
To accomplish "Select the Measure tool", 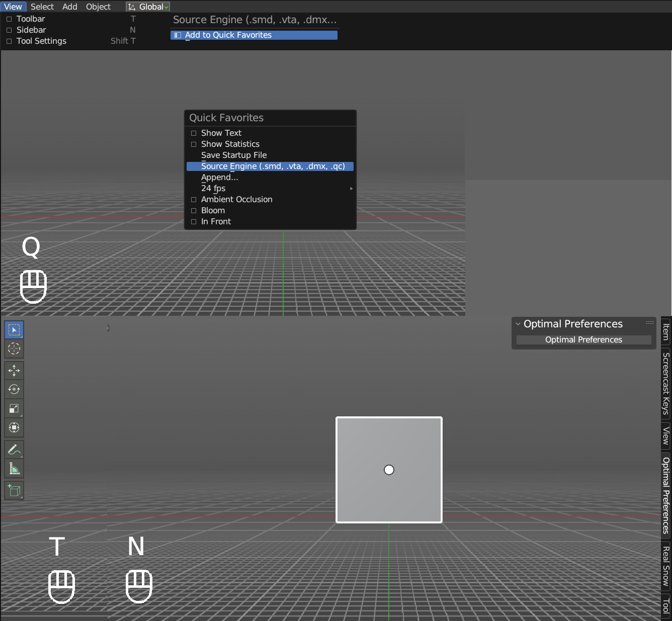I will pyautogui.click(x=14, y=468).
